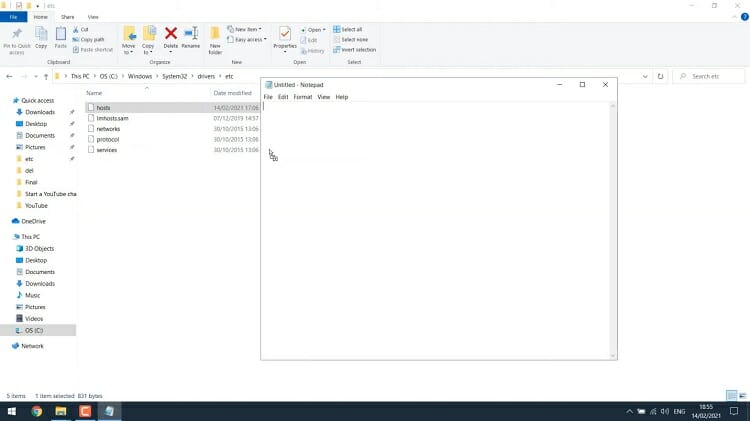This screenshot has height=421, width=750.
Task: Click Select none in ribbon
Action: click(x=351, y=40)
